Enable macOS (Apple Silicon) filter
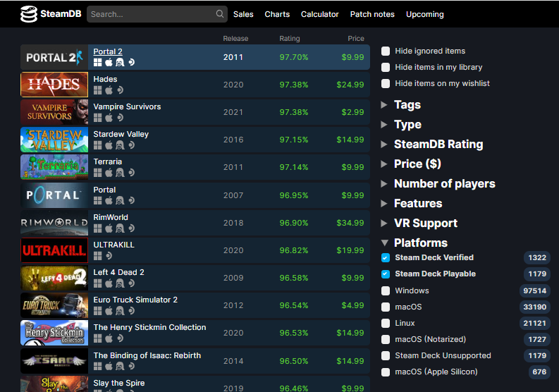Viewport: 559px width, 392px height. (x=386, y=372)
